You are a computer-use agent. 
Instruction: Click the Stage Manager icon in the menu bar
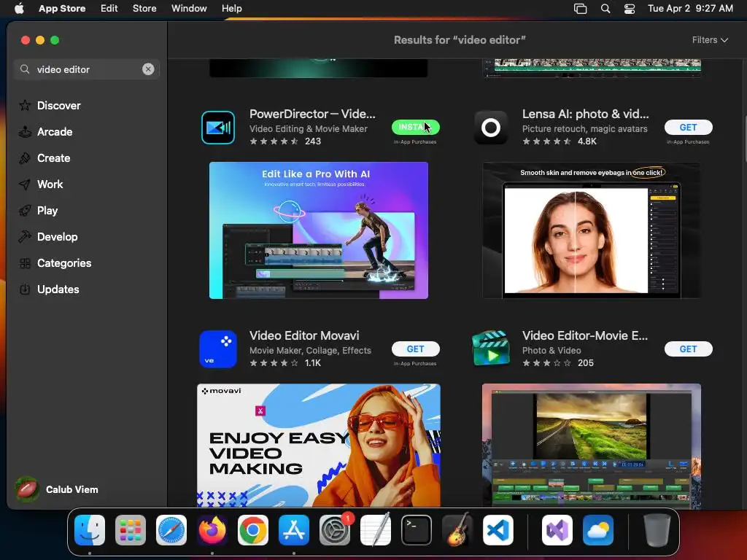580,9
